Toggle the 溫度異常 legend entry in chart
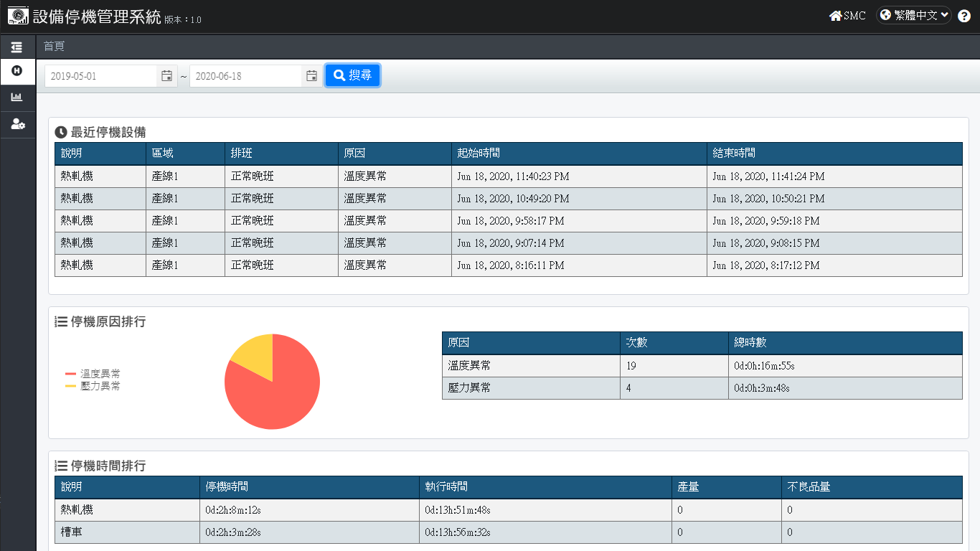Image resolution: width=980 pixels, height=551 pixels. (x=93, y=374)
